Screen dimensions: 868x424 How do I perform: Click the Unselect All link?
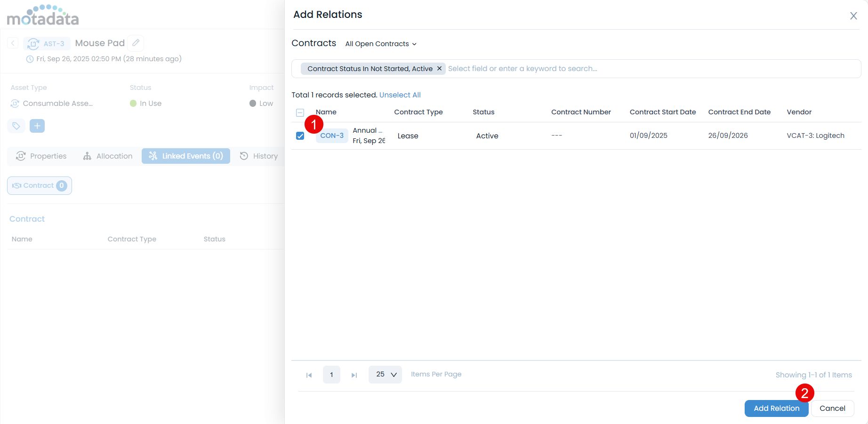pyautogui.click(x=400, y=95)
